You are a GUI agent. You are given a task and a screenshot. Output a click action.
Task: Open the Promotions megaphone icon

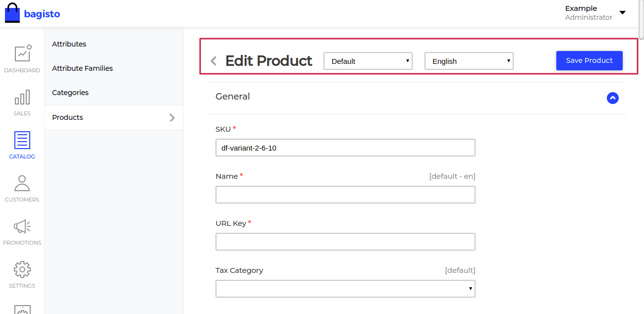[22, 227]
